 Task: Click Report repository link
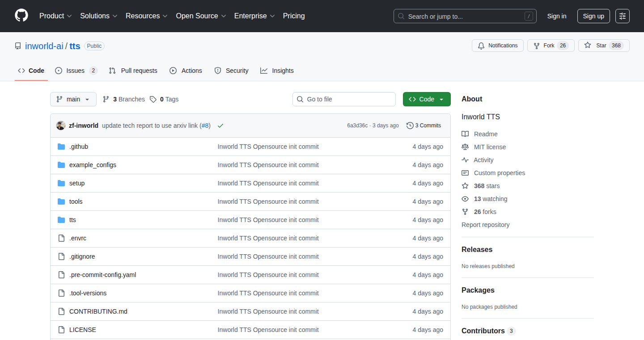(485, 225)
